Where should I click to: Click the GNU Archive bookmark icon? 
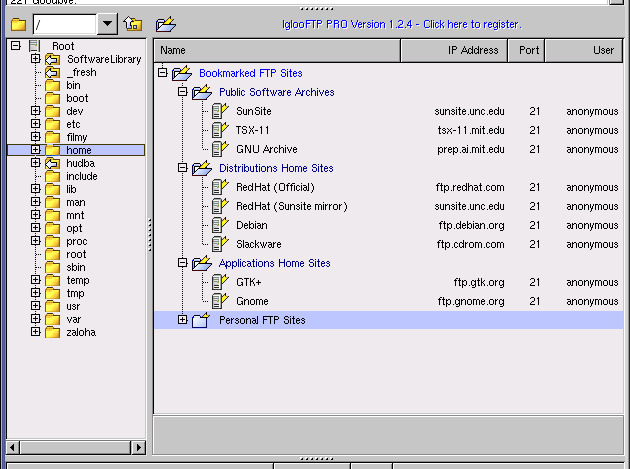coord(220,149)
